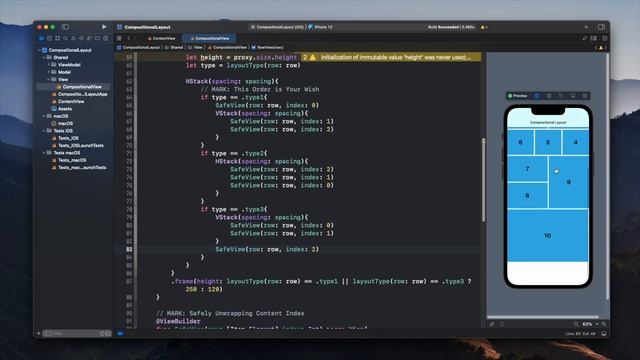This screenshot has height=360, width=640.
Task: Expand the Model folder
Action: 49,72
